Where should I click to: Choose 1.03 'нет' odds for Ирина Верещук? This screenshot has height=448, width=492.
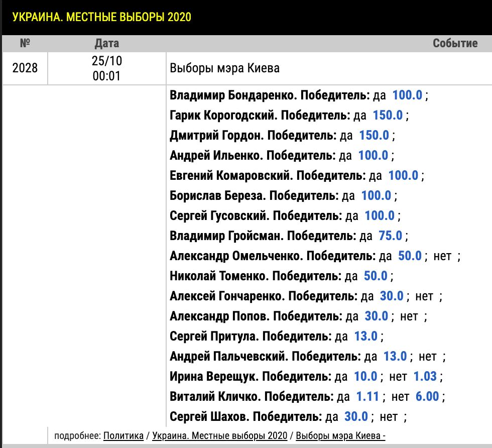pos(425,376)
